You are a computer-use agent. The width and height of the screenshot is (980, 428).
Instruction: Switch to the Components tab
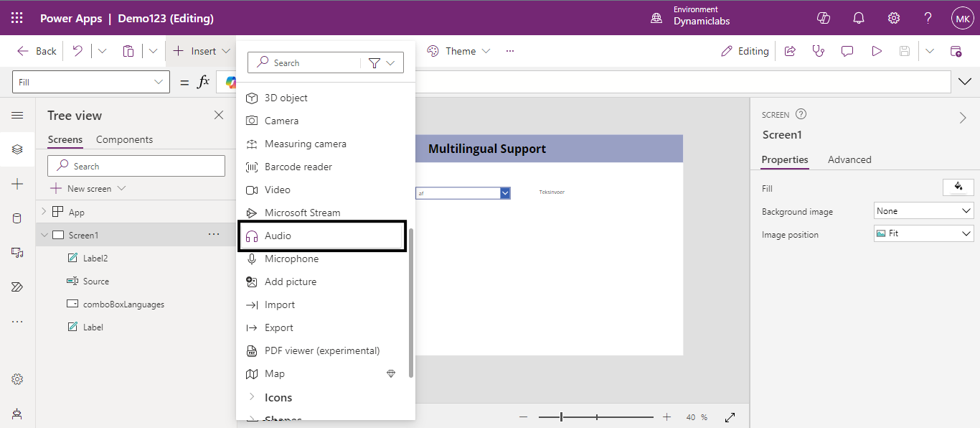coord(124,139)
